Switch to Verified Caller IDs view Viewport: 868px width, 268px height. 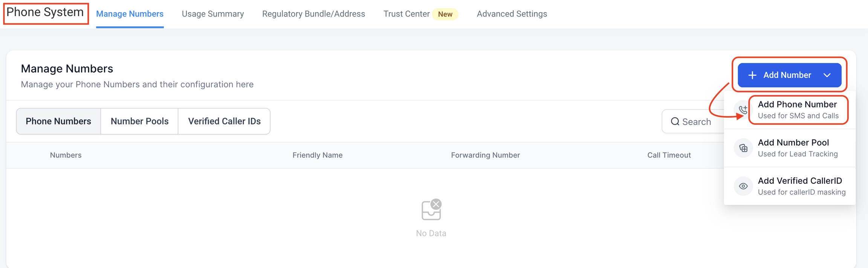pos(224,121)
